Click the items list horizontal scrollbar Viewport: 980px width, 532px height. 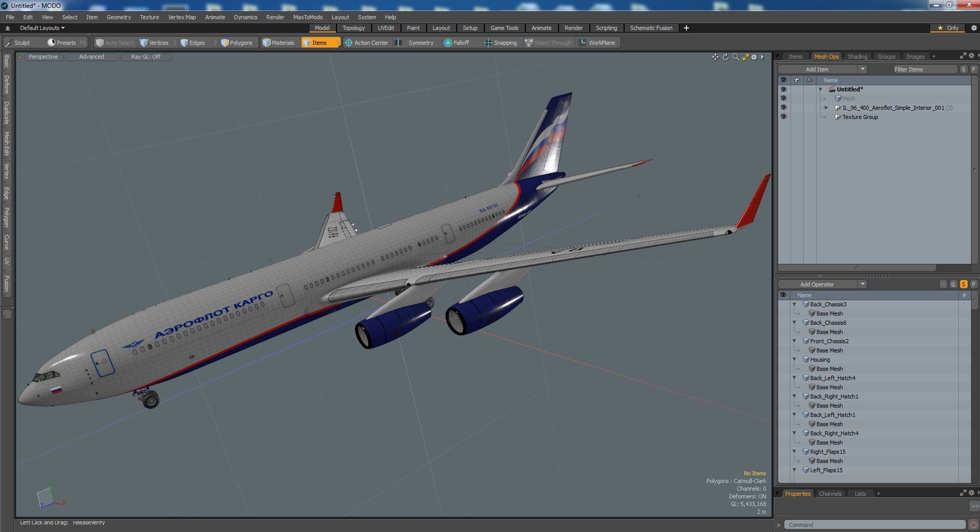[x=857, y=268]
